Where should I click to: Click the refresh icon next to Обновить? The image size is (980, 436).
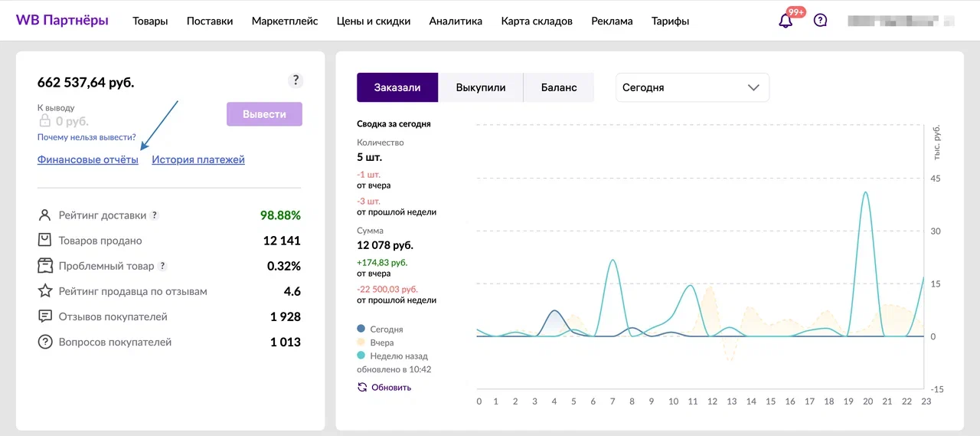pyautogui.click(x=362, y=387)
